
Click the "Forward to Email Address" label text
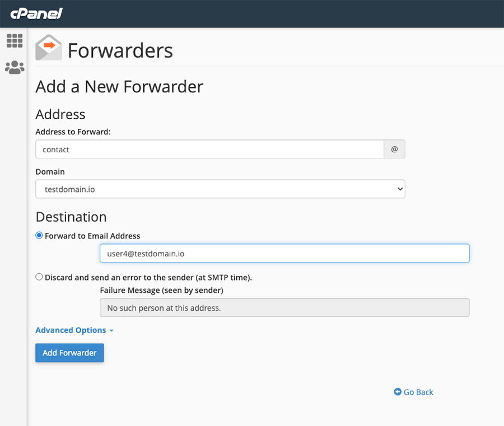[x=92, y=236]
